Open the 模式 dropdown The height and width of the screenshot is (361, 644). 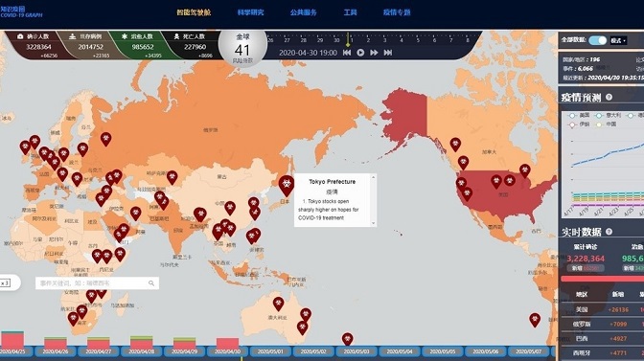click(x=618, y=40)
